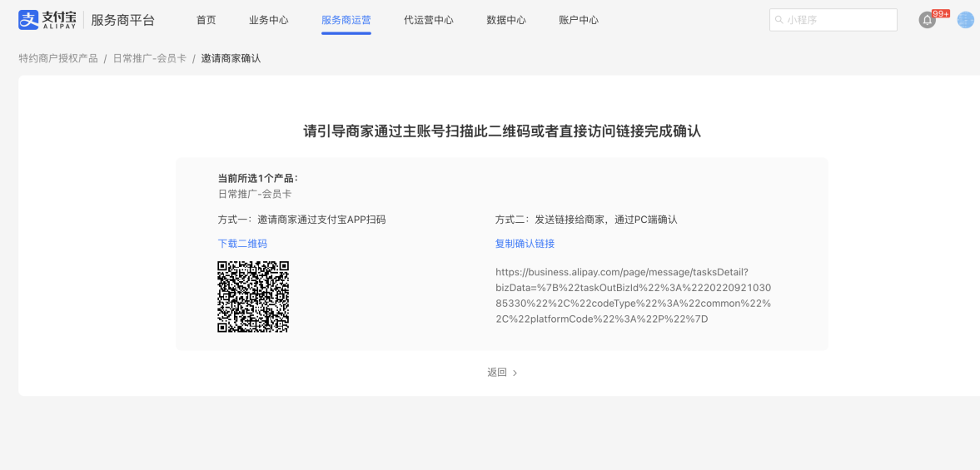Click 方式二 send link description
The width and height of the screenshot is (980, 470).
[x=586, y=220]
